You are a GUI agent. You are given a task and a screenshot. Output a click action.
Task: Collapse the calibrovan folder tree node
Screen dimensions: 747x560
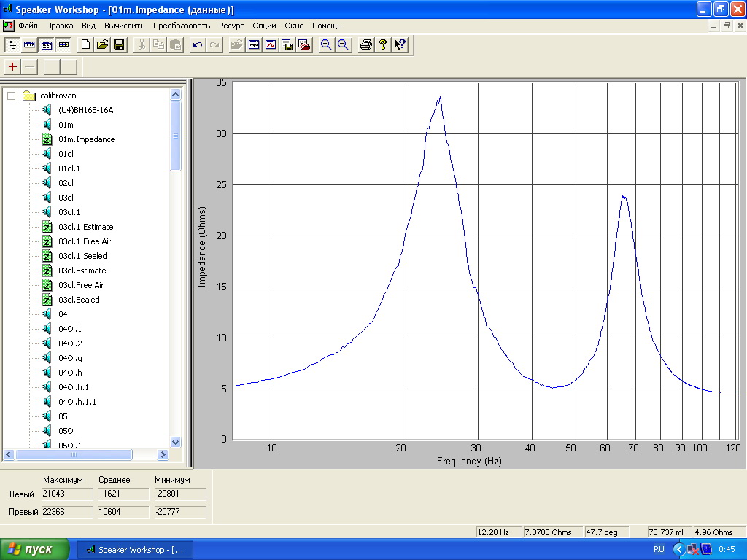[x=12, y=96]
